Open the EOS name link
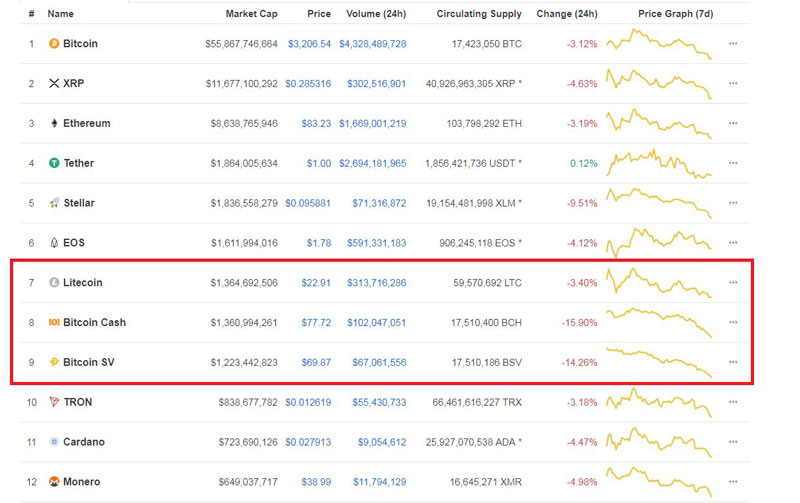800x503 pixels. (x=74, y=243)
